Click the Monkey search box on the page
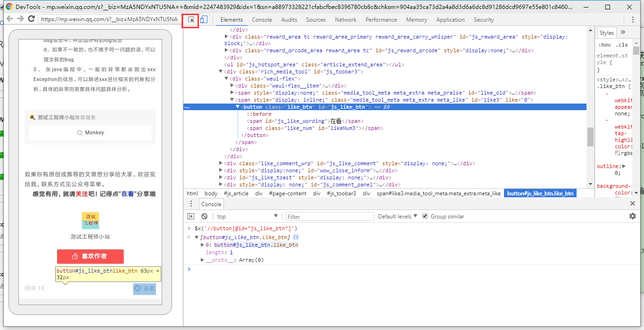 click(x=91, y=133)
